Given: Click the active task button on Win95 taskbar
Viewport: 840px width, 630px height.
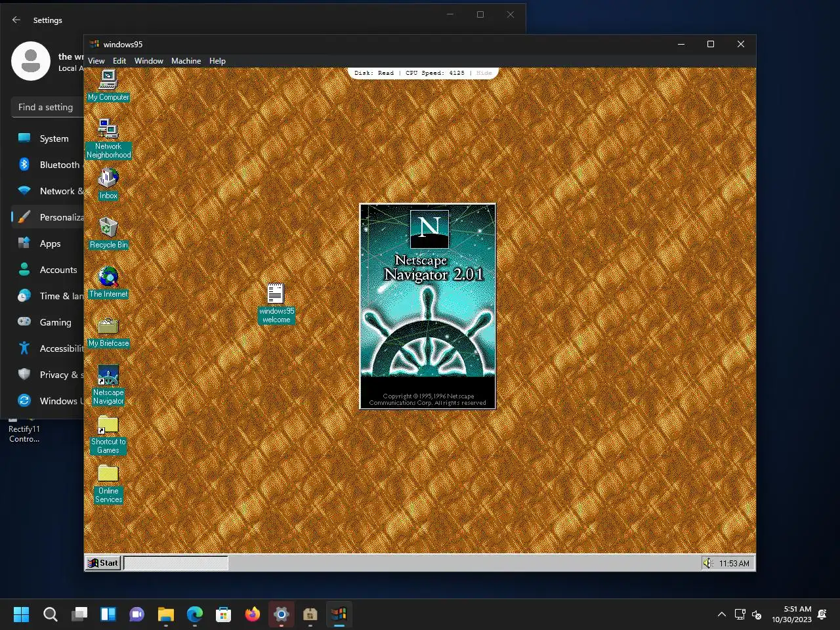Looking at the screenshot, I should (x=176, y=563).
